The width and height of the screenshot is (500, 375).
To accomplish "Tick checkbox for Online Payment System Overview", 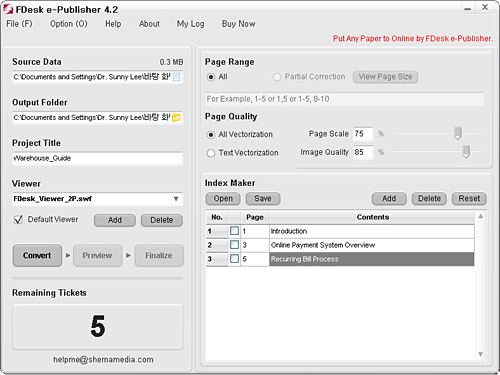I will click(234, 245).
